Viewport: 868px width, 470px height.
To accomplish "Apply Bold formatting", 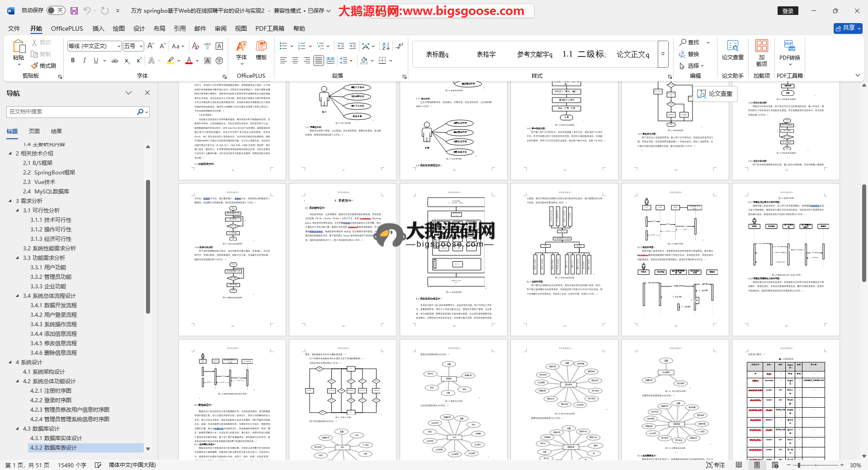I will [x=73, y=61].
